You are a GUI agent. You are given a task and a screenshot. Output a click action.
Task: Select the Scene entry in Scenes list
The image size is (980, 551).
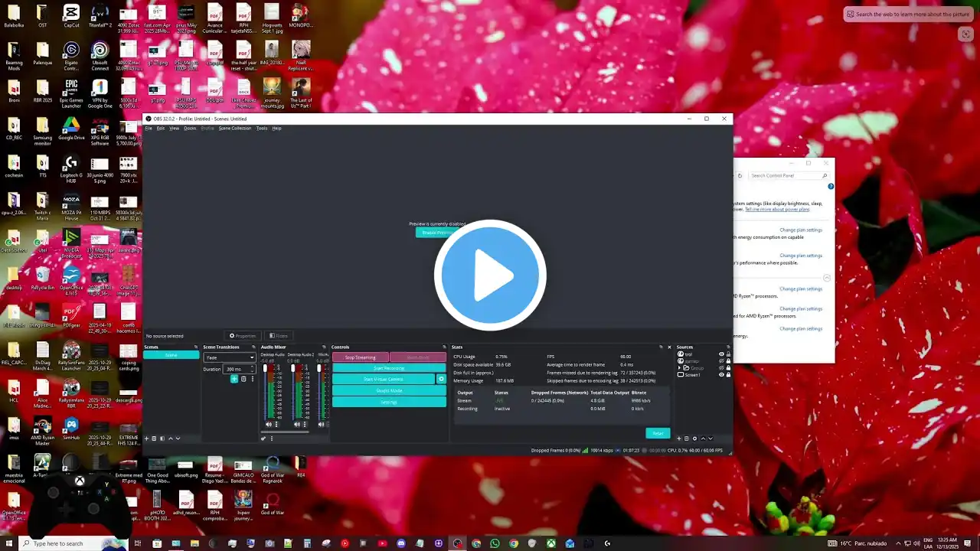click(171, 355)
